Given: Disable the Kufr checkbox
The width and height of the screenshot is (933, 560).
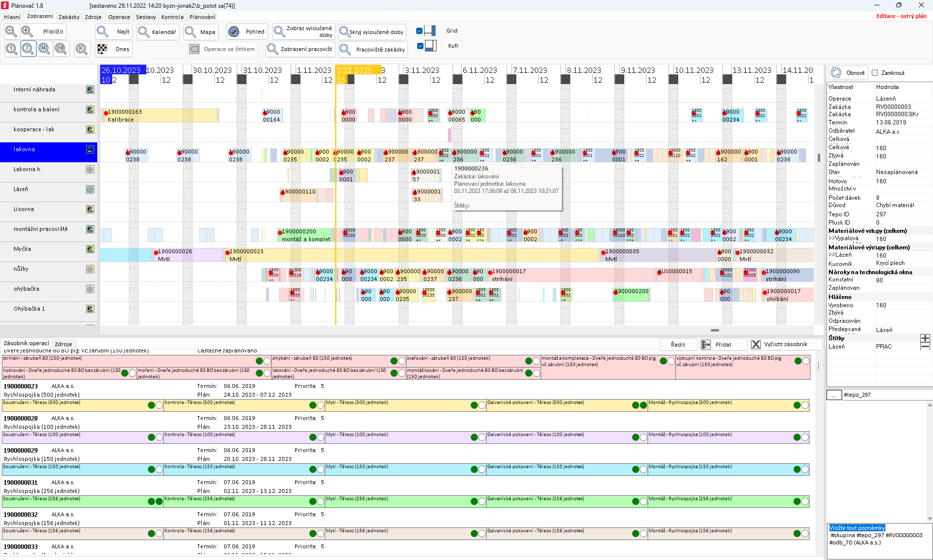Looking at the screenshot, I should pos(420,46).
